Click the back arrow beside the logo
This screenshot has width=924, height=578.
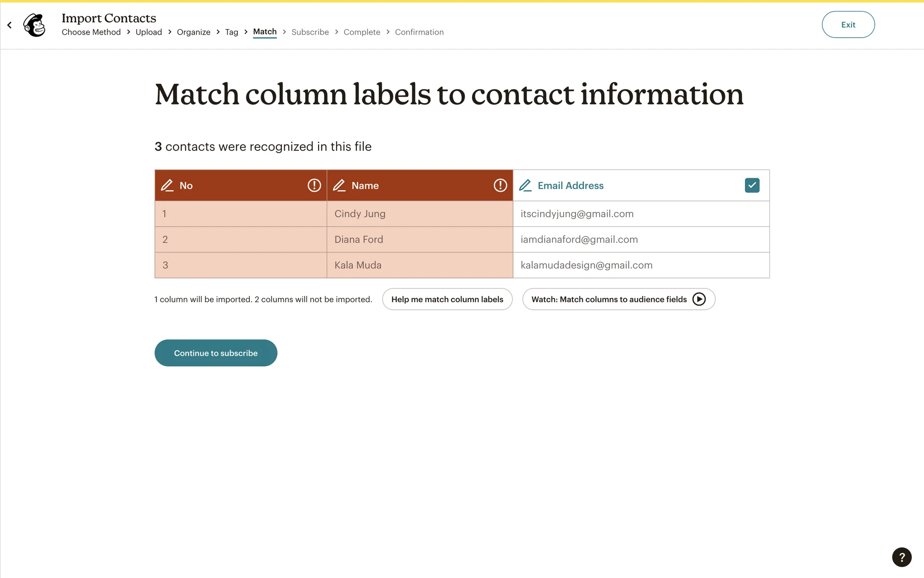[9, 25]
